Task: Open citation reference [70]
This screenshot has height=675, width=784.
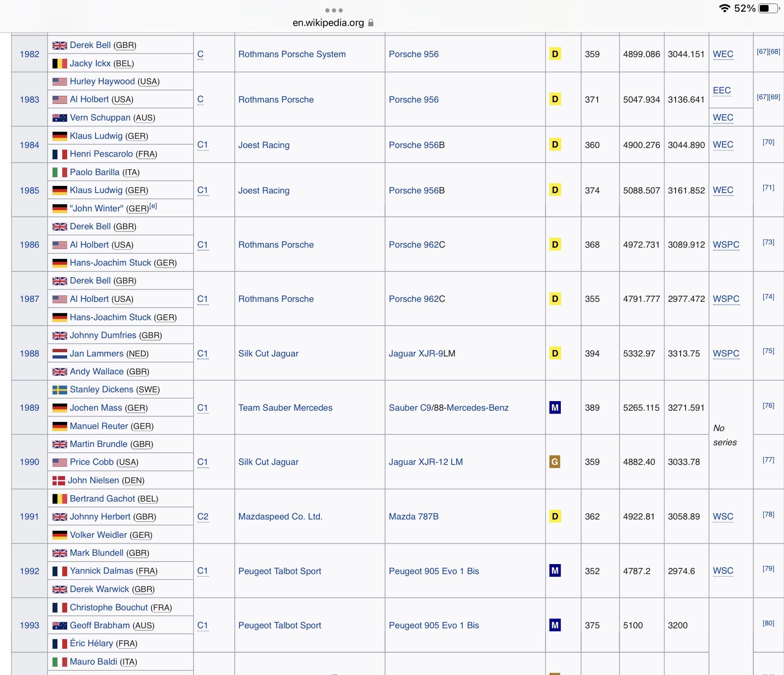Action: click(x=768, y=142)
